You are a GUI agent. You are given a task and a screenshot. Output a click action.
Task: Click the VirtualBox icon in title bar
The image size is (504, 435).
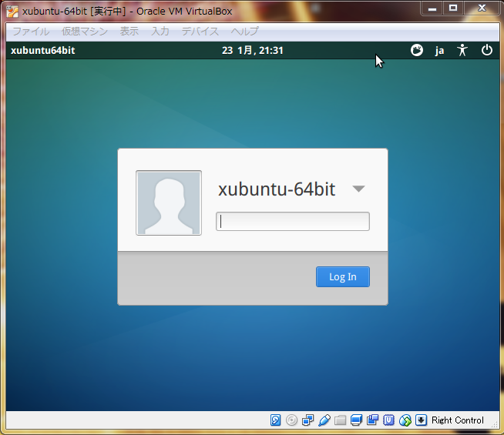[12, 12]
